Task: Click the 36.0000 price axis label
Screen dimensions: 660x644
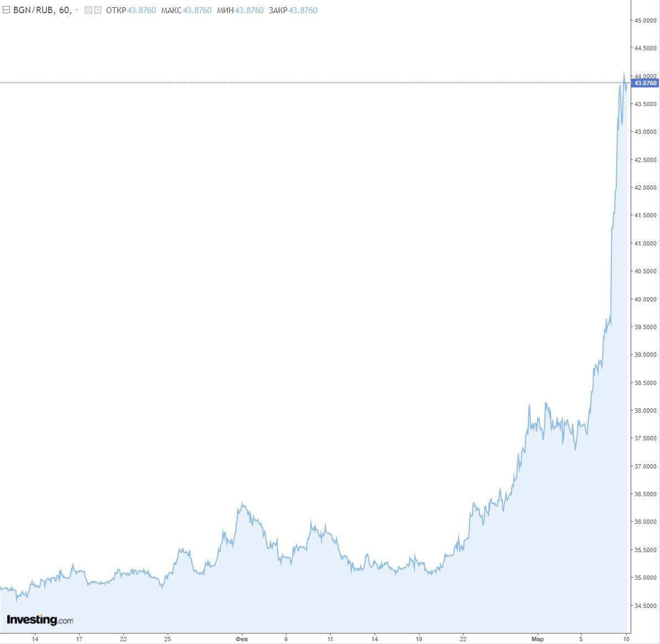Action: tap(645, 522)
